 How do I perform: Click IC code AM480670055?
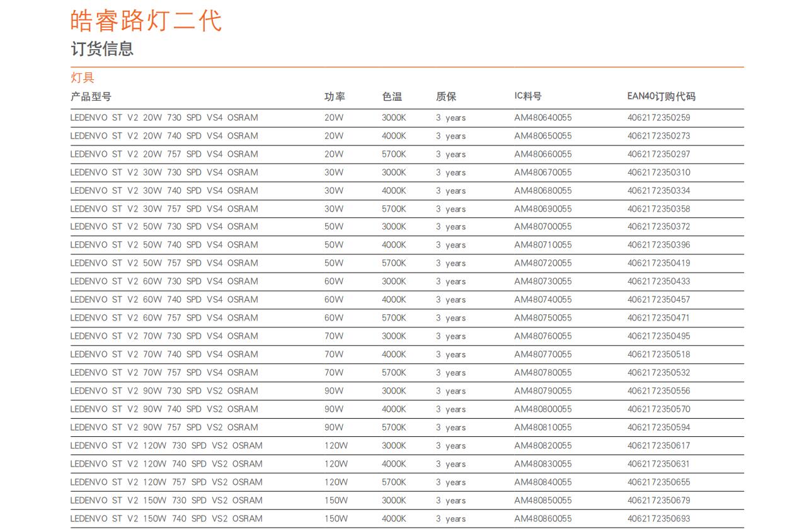pos(543,173)
